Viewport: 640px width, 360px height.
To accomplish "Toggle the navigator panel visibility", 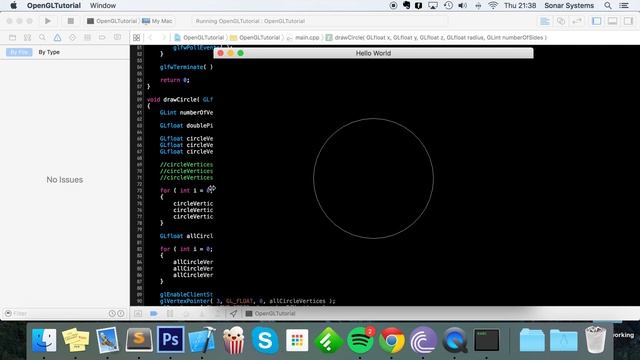I will click(596, 21).
